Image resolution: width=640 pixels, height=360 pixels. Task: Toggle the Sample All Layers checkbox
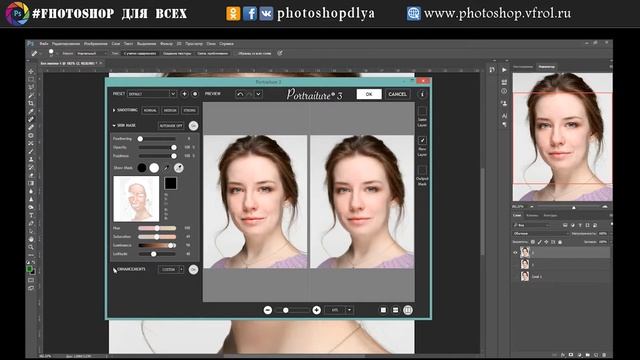point(235,53)
